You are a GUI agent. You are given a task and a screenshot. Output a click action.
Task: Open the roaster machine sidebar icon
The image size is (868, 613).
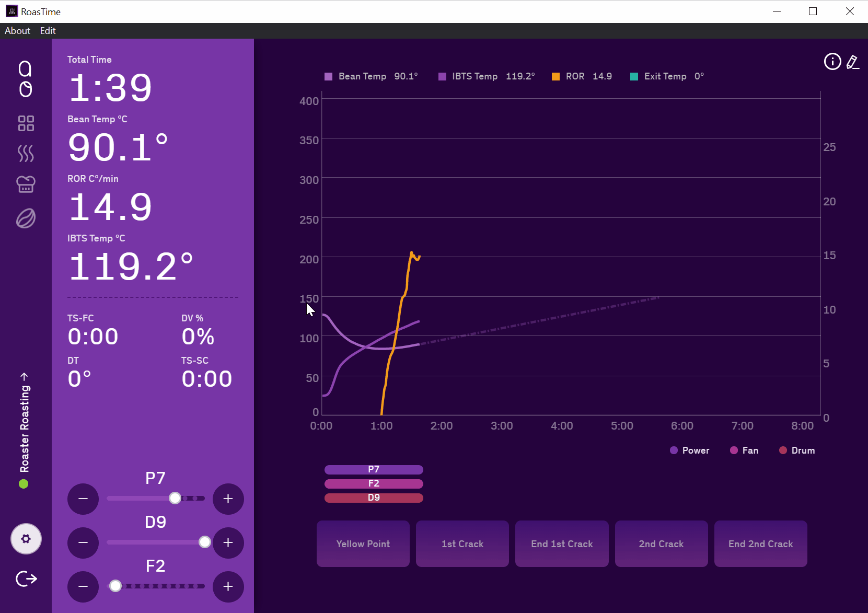[x=26, y=184]
